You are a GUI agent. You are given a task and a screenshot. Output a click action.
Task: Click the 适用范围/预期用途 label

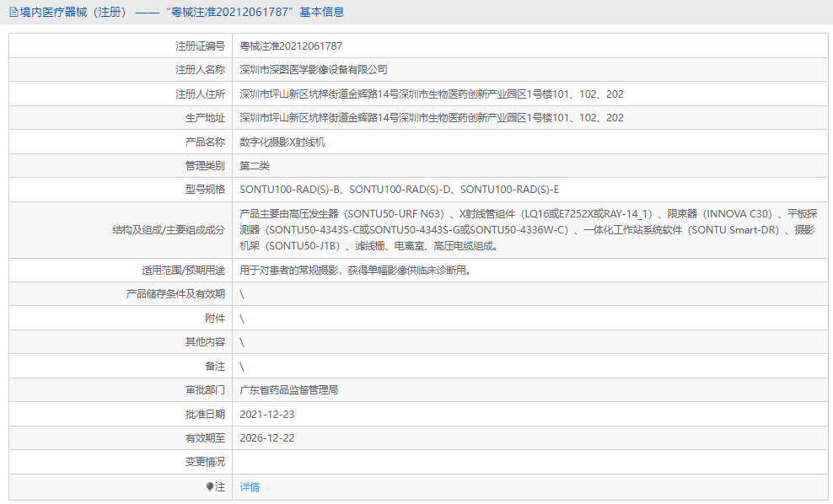pos(183,271)
